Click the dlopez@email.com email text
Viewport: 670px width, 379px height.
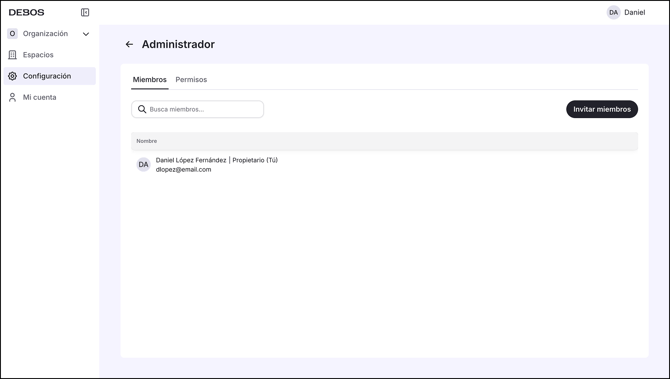[x=183, y=170]
